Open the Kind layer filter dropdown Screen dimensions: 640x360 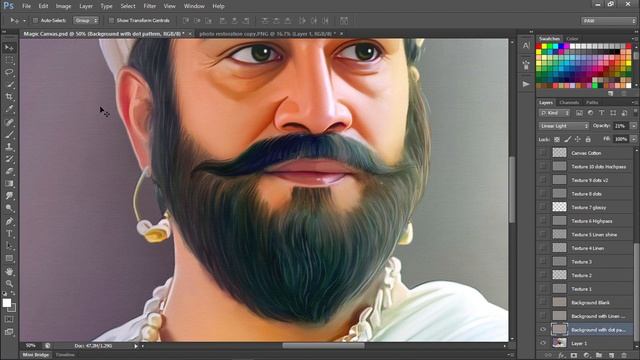554,113
